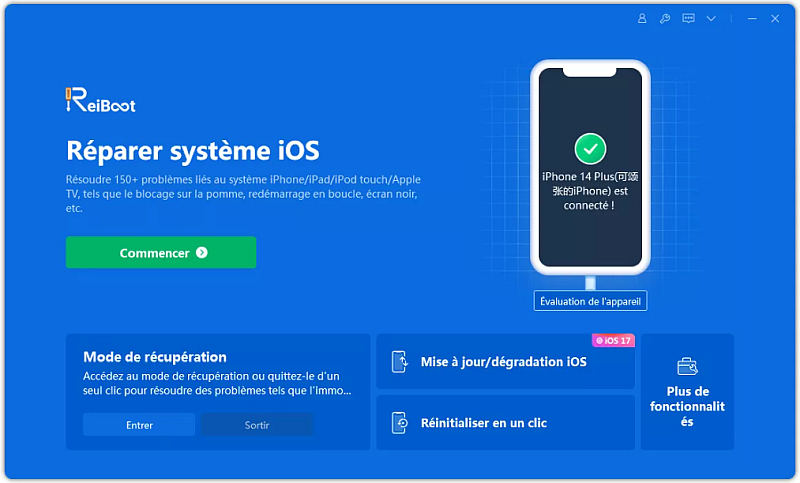Click the Mode de récupération heading
800x483 pixels.
[x=155, y=357]
